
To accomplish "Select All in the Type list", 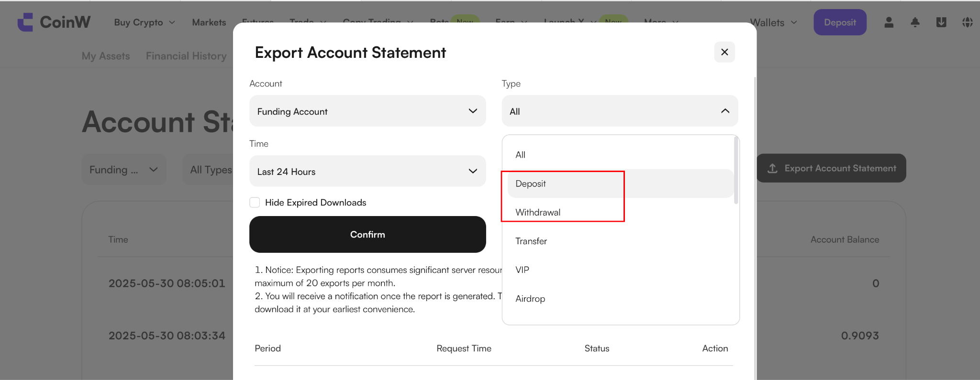I will (620, 155).
